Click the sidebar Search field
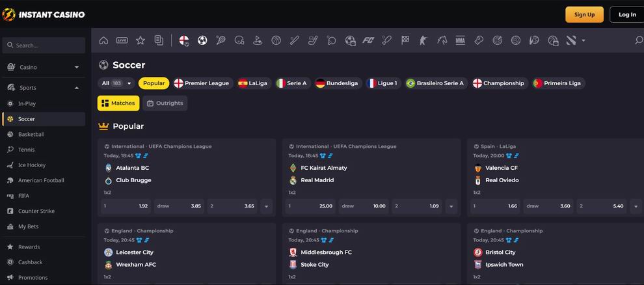The height and width of the screenshot is (285, 644). pos(44,45)
